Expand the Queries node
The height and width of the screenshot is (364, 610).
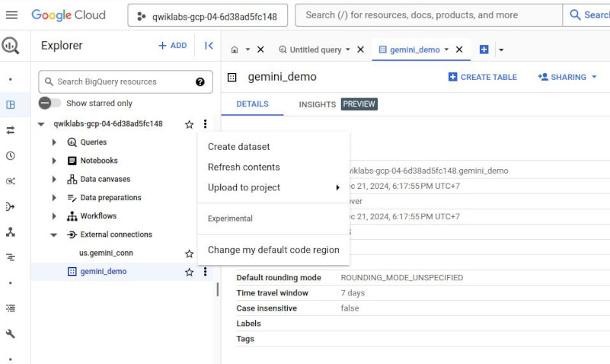[x=54, y=142]
